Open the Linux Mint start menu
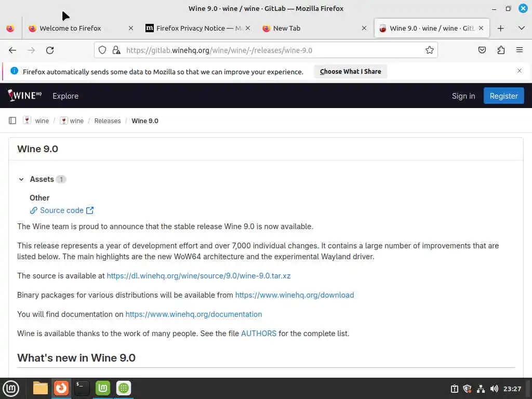Image resolution: width=532 pixels, height=399 pixels. [x=11, y=389]
